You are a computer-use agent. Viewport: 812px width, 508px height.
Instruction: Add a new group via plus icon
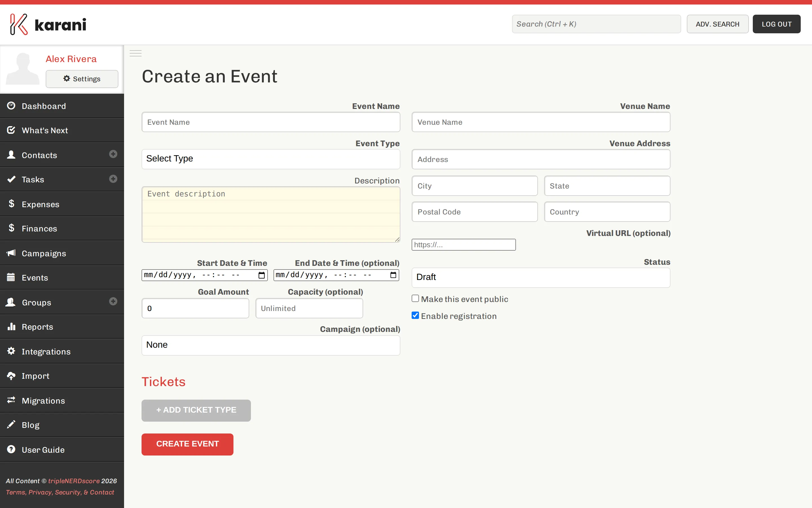(x=113, y=301)
